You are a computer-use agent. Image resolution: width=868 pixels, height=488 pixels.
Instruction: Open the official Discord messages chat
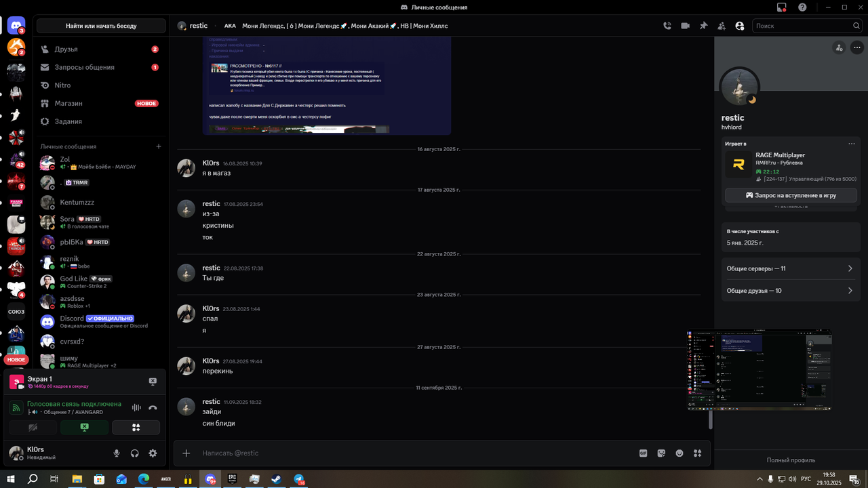(101, 322)
